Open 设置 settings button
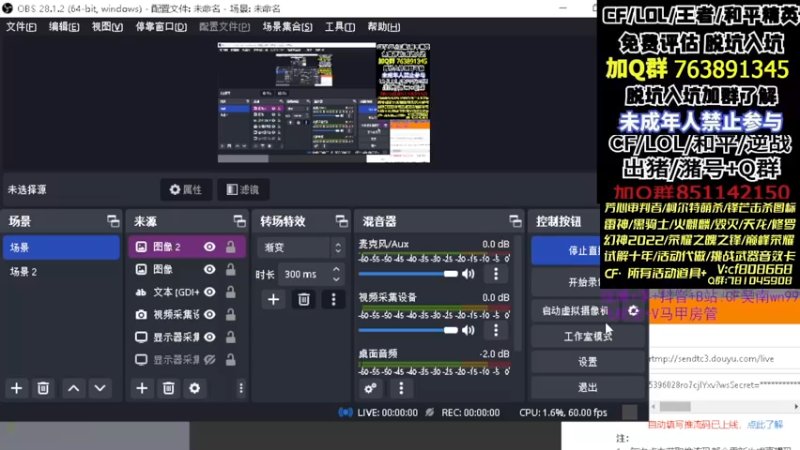The image size is (800, 450). (x=588, y=362)
